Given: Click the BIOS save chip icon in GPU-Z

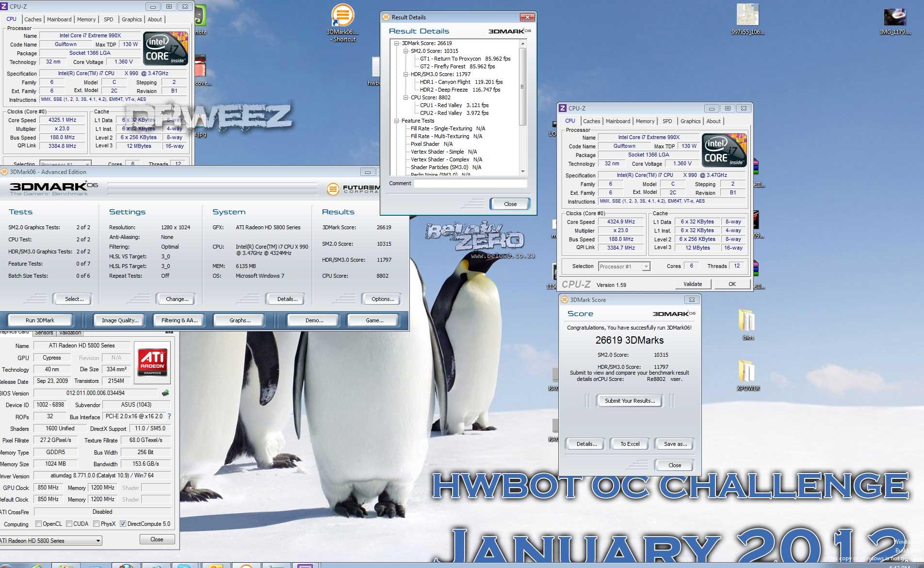Looking at the screenshot, I should point(165,393).
